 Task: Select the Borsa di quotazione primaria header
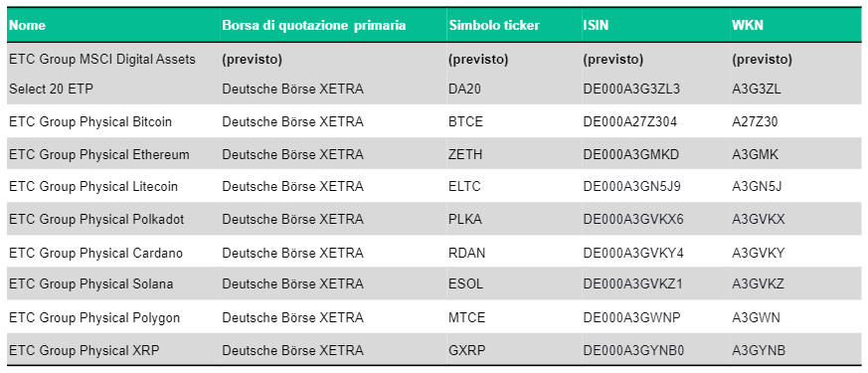[314, 26]
